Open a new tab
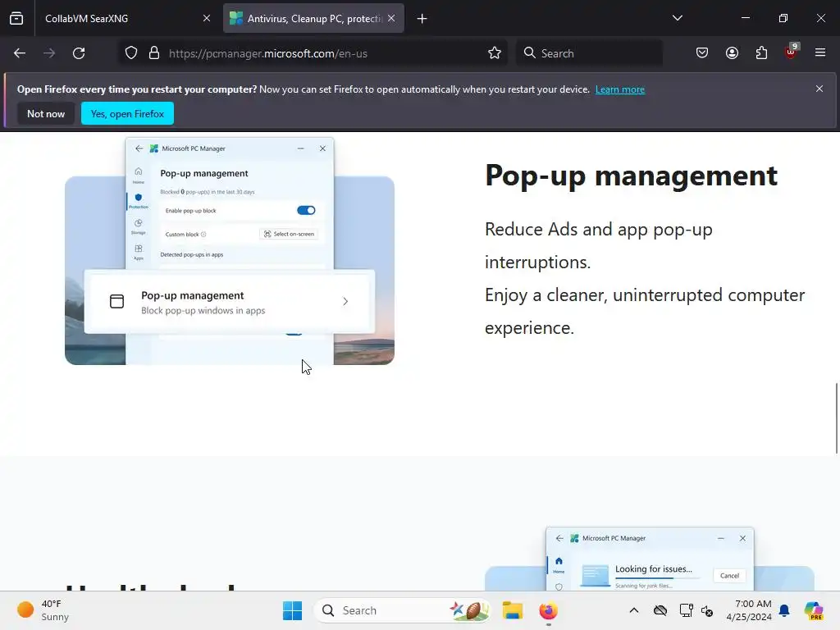Screen dimensions: 840x630 point(422,19)
